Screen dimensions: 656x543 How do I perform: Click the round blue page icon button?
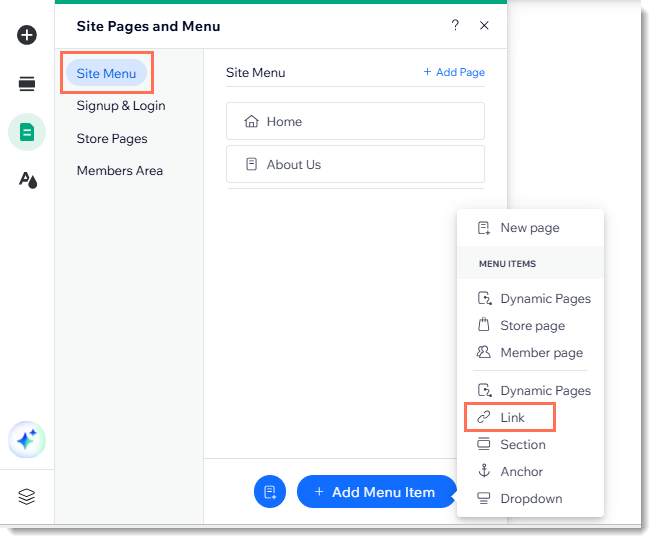click(270, 492)
